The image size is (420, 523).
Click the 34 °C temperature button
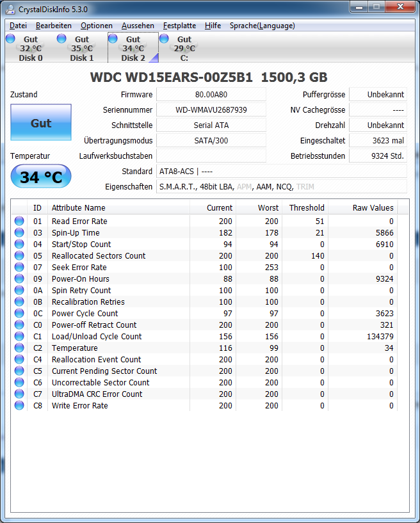[41, 176]
